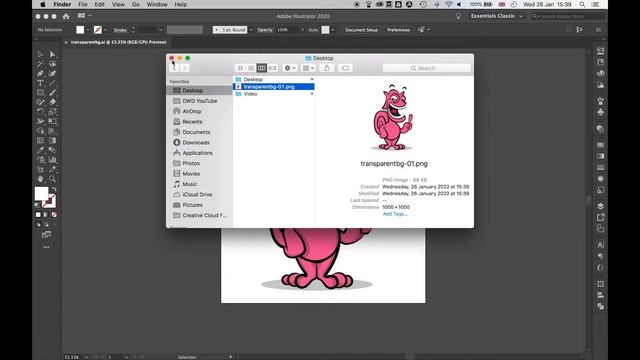Select the Type tool
640x360 pixels.
40,83
